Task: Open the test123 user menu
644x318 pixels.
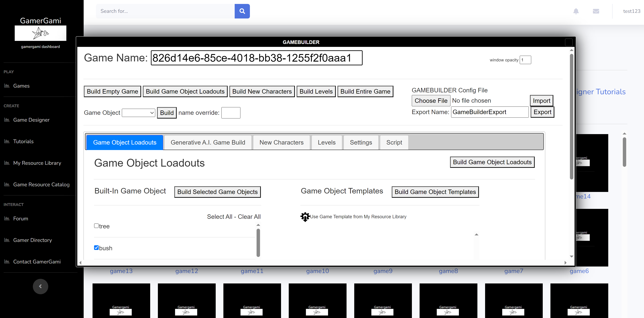Action: [x=632, y=11]
